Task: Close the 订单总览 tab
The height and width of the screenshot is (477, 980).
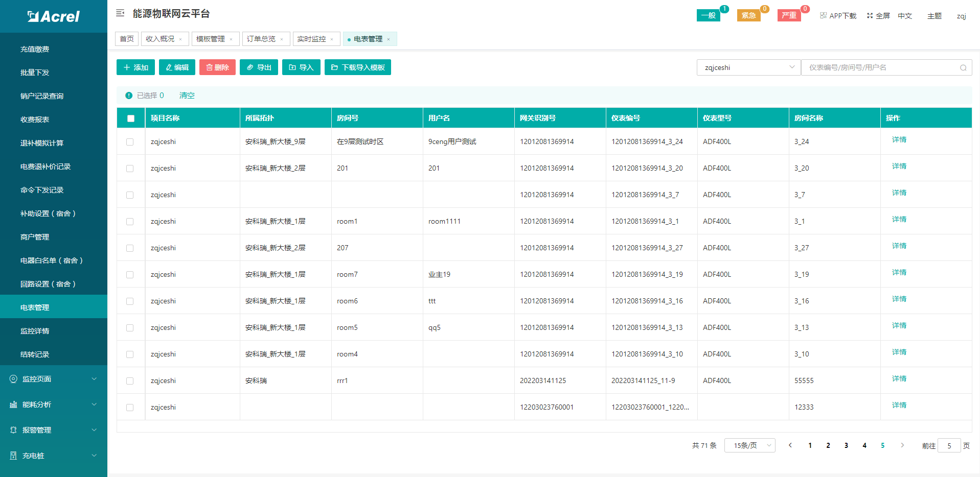Action: point(282,39)
